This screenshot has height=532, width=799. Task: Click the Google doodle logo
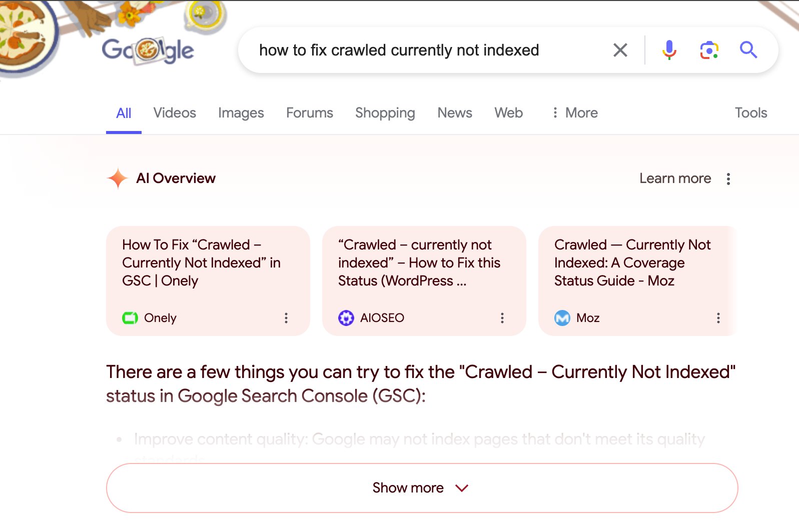147,49
